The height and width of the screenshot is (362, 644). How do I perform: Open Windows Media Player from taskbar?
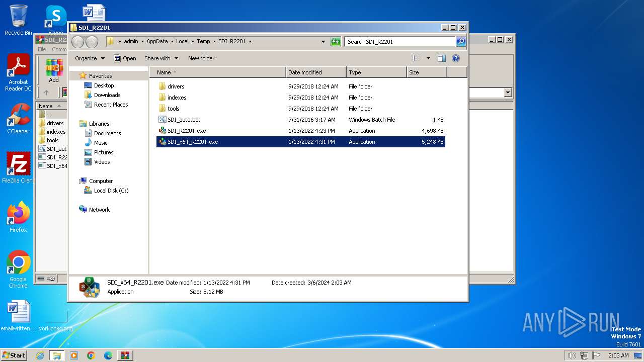click(73, 355)
